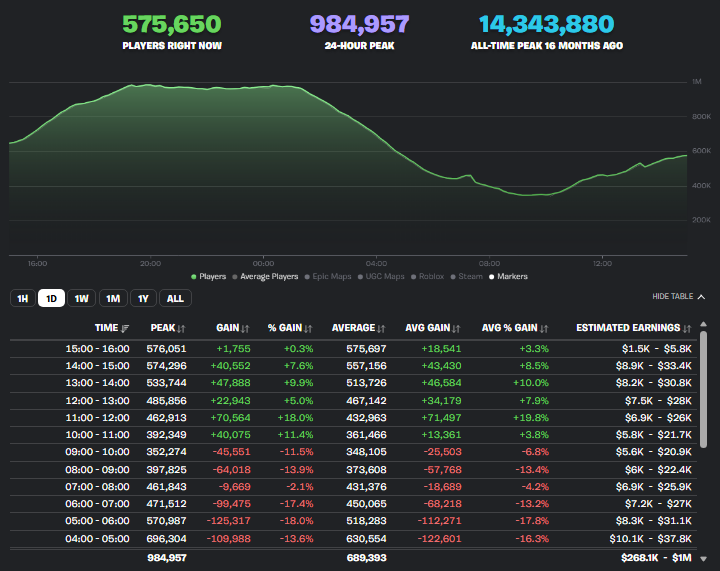Sort by % GAIN column arrows
Viewport: 720px width, 571px height.
coord(308,329)
